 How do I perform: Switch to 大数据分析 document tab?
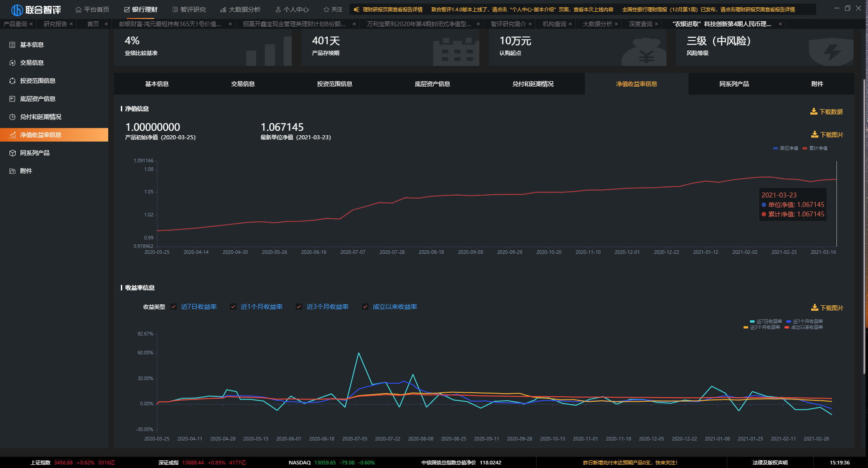coord(597,24)
